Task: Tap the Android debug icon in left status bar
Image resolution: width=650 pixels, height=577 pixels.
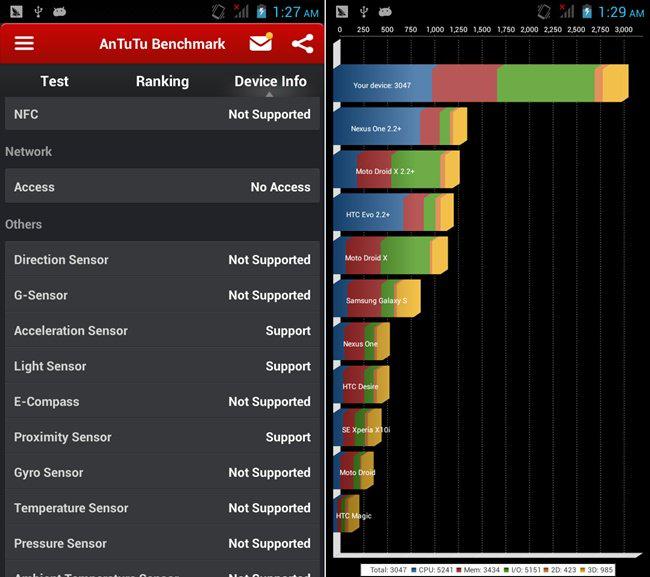Action: point(59,12)
